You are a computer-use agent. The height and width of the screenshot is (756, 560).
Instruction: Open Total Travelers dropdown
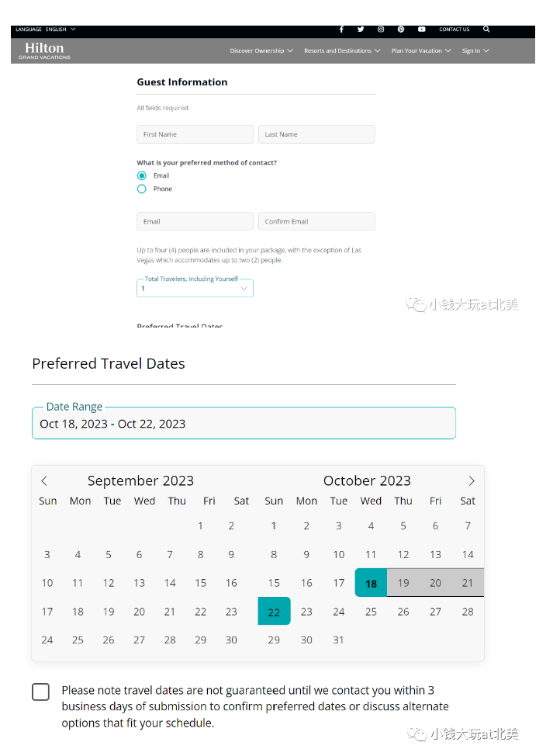coord(195,288)
